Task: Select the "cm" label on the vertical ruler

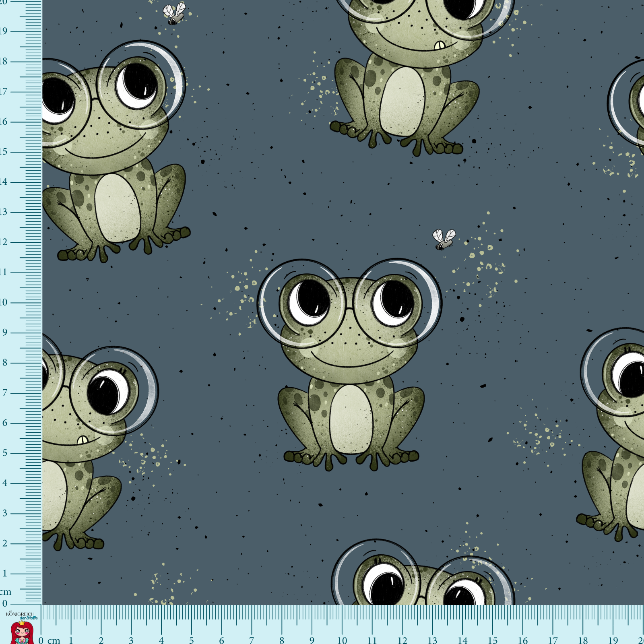Action: (x=5, y=592)
